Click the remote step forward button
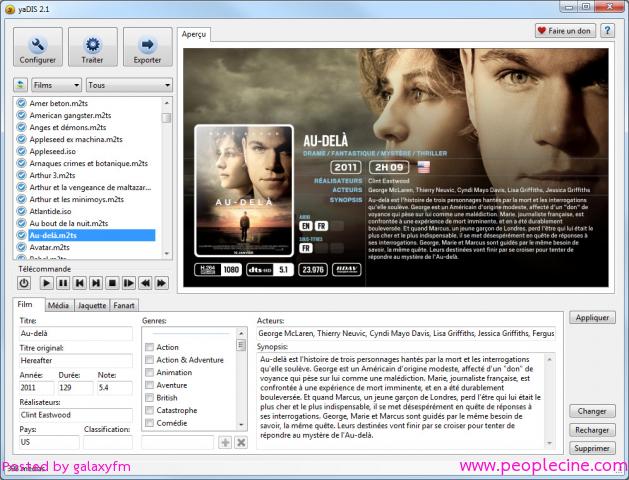The width and height of the screenshot is (629, 480). pos(129,283)
